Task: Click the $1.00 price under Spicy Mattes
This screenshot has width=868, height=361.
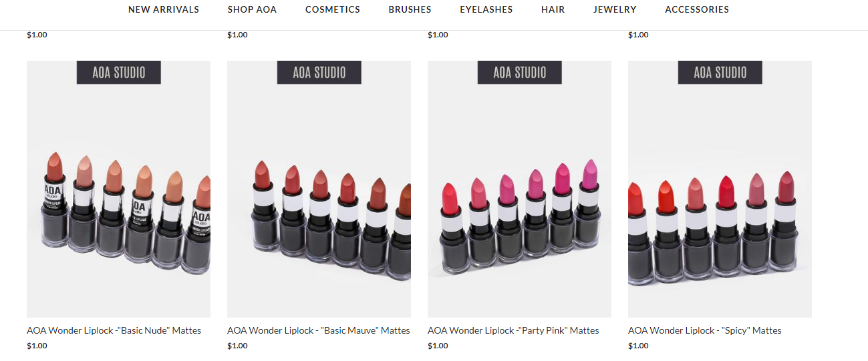Action: 638,346
